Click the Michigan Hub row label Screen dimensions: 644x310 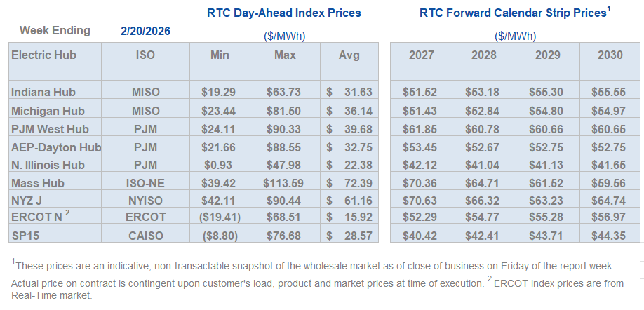[x=48, y=111]
